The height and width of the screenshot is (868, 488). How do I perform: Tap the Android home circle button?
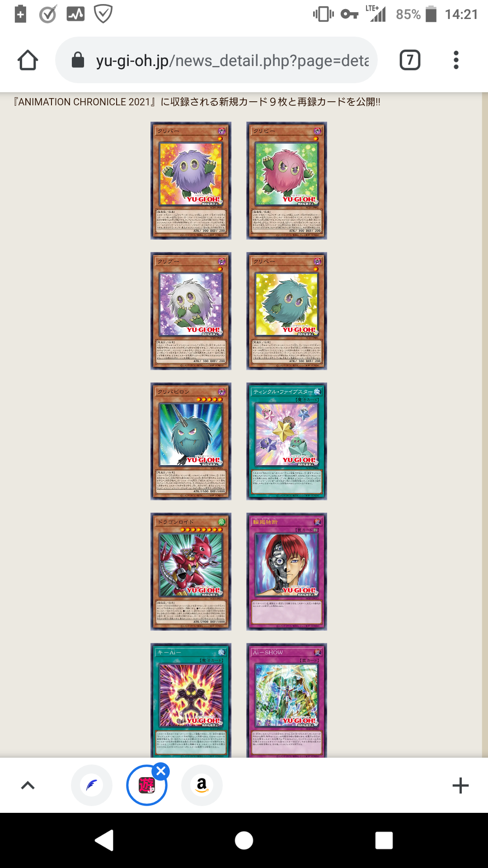point(244,840)
